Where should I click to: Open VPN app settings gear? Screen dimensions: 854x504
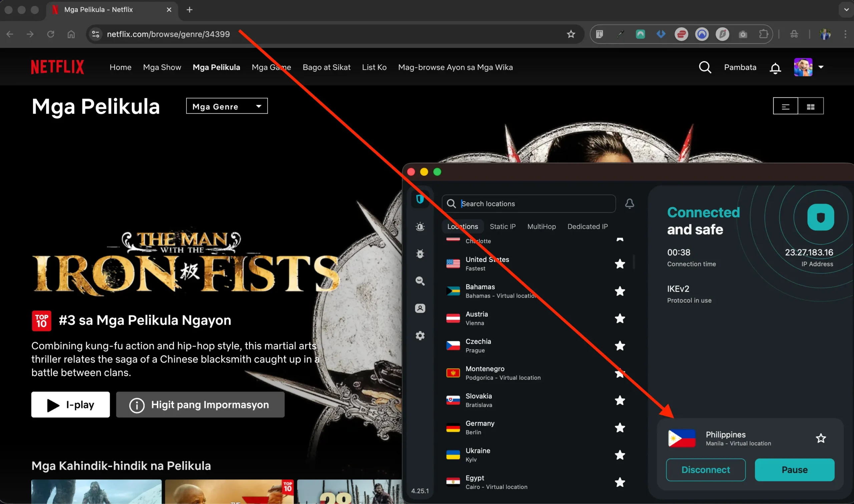pyautogui.click(x=420, y=336)
